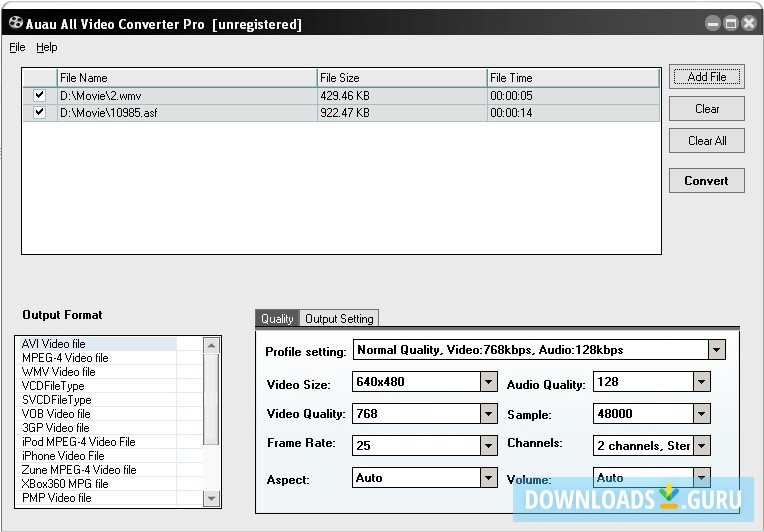The image size is (764, 532).
Task: Click the 922.47 KB file size cell
Action: [402, 113]
